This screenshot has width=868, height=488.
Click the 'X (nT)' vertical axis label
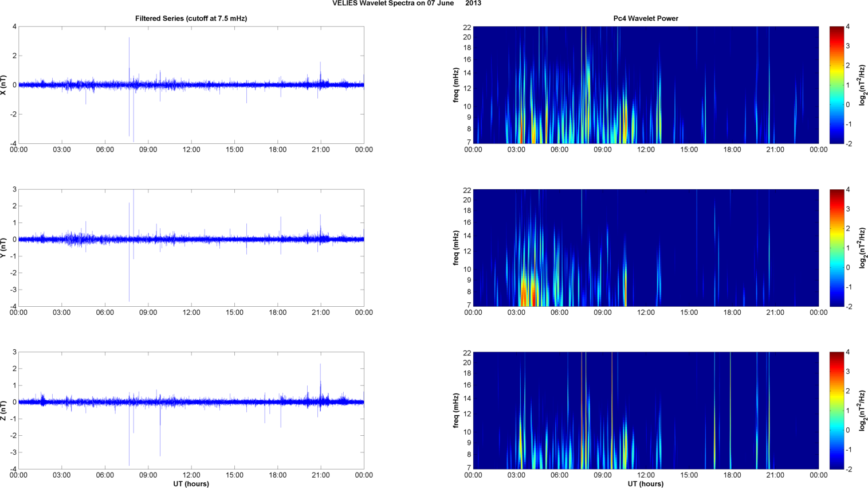[4, 85]
